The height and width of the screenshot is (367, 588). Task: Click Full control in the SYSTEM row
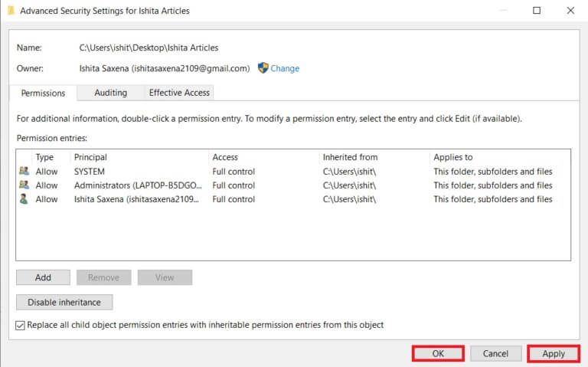tap(234, 172)
